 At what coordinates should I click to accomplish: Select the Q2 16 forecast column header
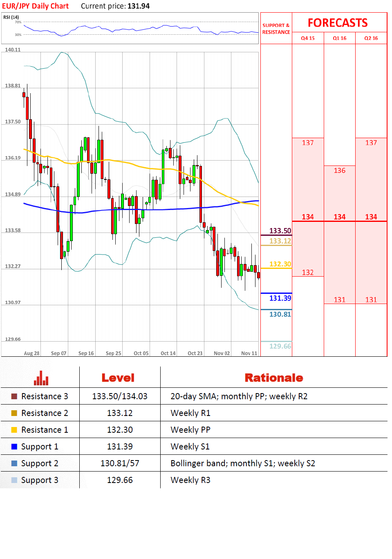click(x=371, y=38)
